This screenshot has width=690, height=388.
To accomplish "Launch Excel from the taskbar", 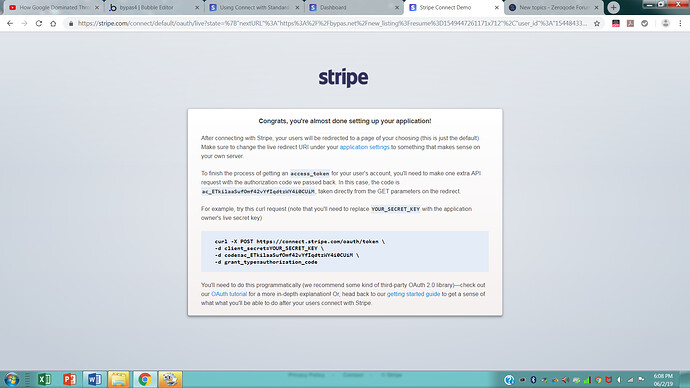I will (x=44, y=379).
